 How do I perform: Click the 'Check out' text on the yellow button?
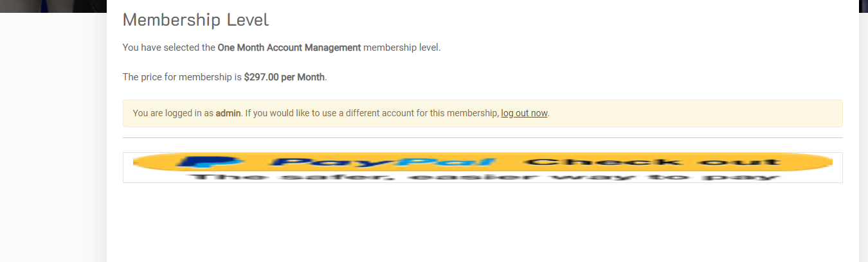tap(651, 162)
